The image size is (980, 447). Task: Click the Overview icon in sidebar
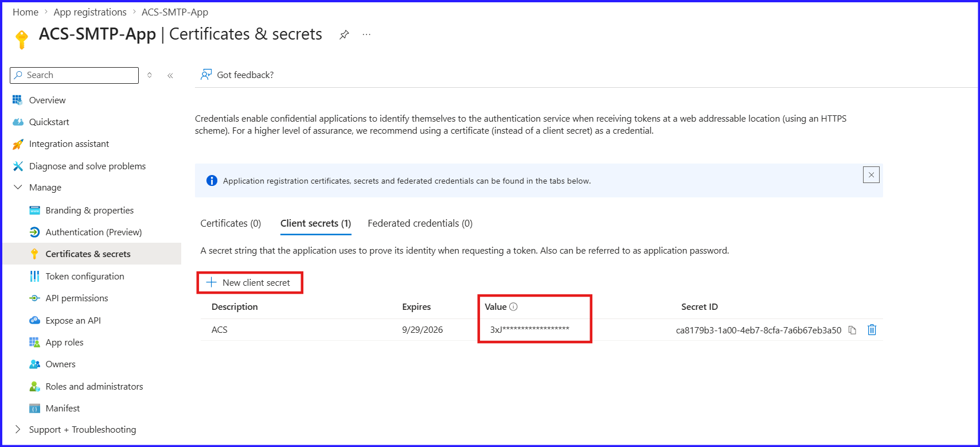[x=18, y=100]
